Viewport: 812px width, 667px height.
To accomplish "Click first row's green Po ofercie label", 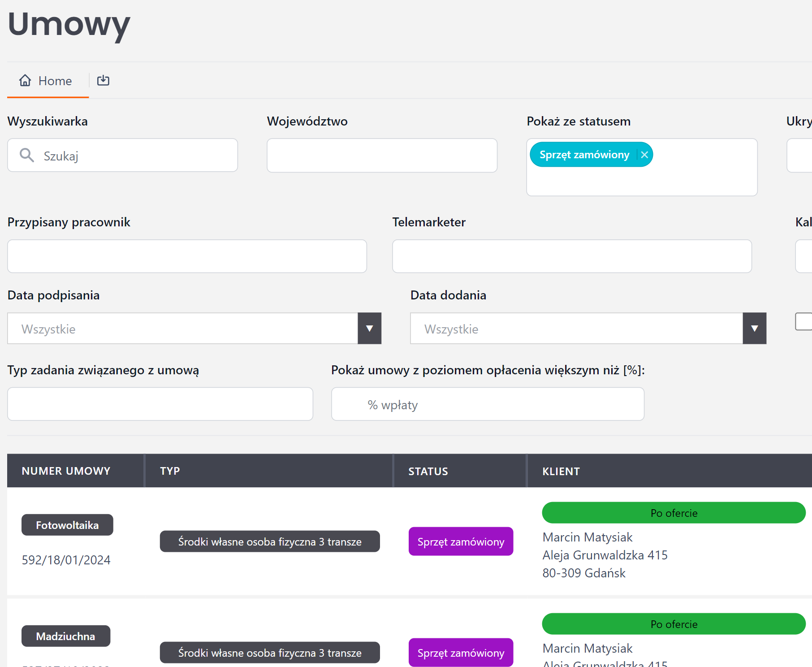I will click(x=674, y=513).
